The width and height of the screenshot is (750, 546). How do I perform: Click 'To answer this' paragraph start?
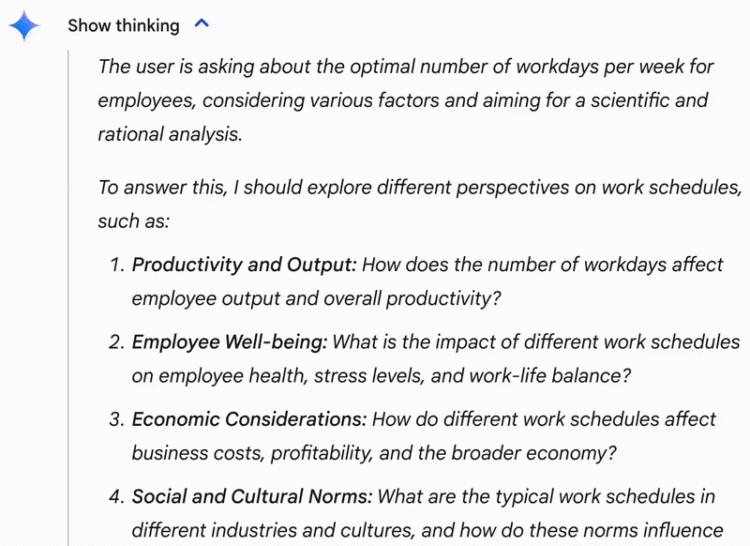(x=162, y=187)
